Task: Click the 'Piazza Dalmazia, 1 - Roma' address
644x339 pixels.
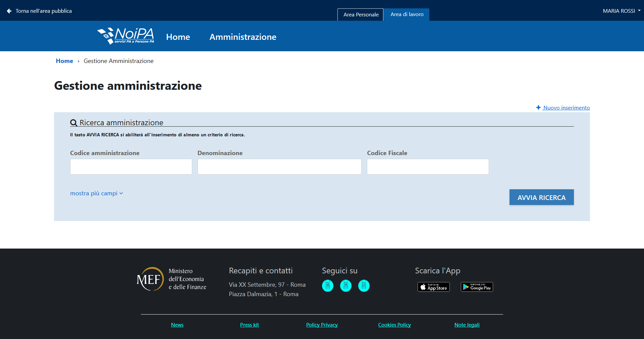Action: [264, 294]
